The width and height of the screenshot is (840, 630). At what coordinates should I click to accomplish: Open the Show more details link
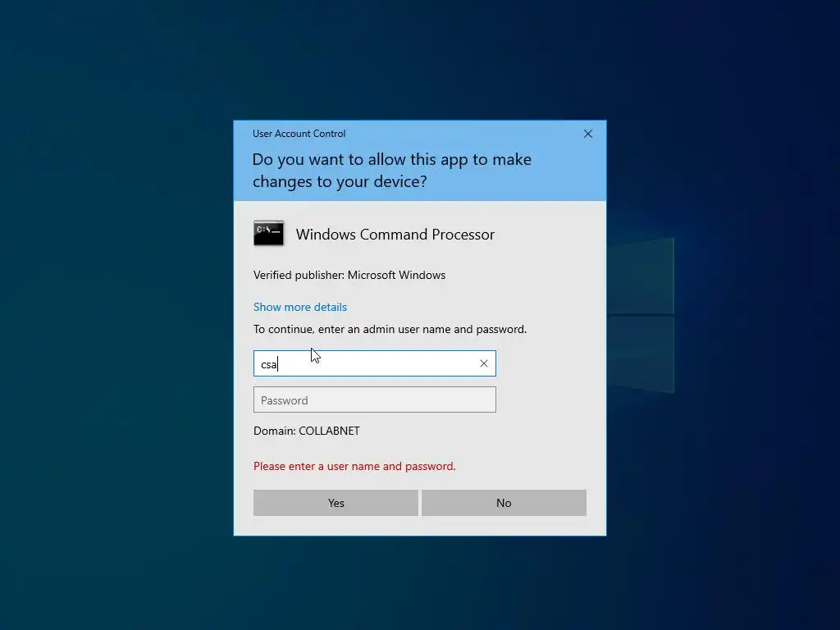[x=300, y=307]
